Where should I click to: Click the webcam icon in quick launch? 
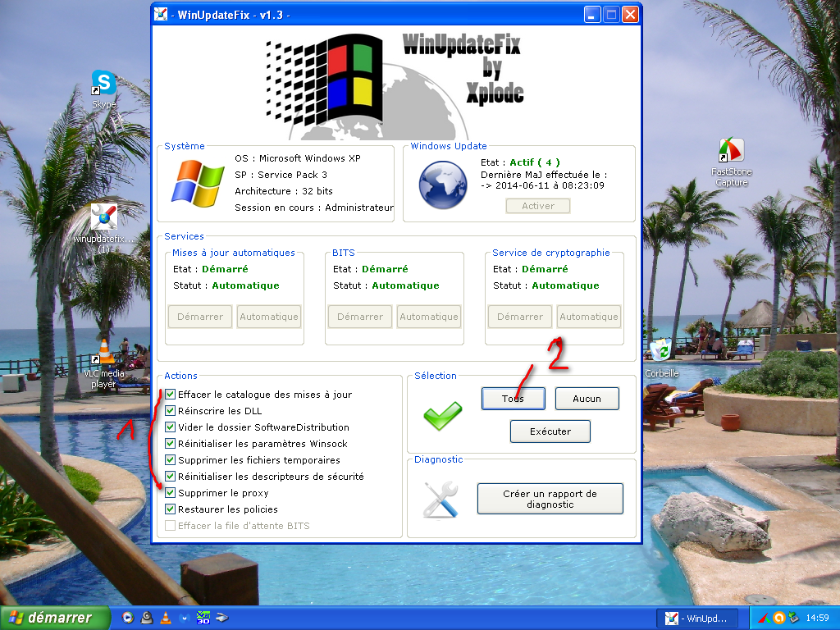click(147, 618)
